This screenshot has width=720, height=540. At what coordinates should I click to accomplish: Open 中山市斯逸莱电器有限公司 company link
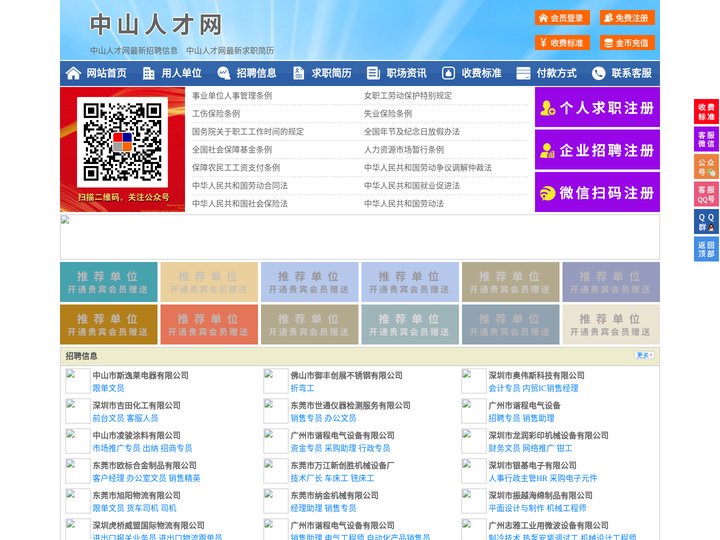pyautogui.click(x=141, y=375)
